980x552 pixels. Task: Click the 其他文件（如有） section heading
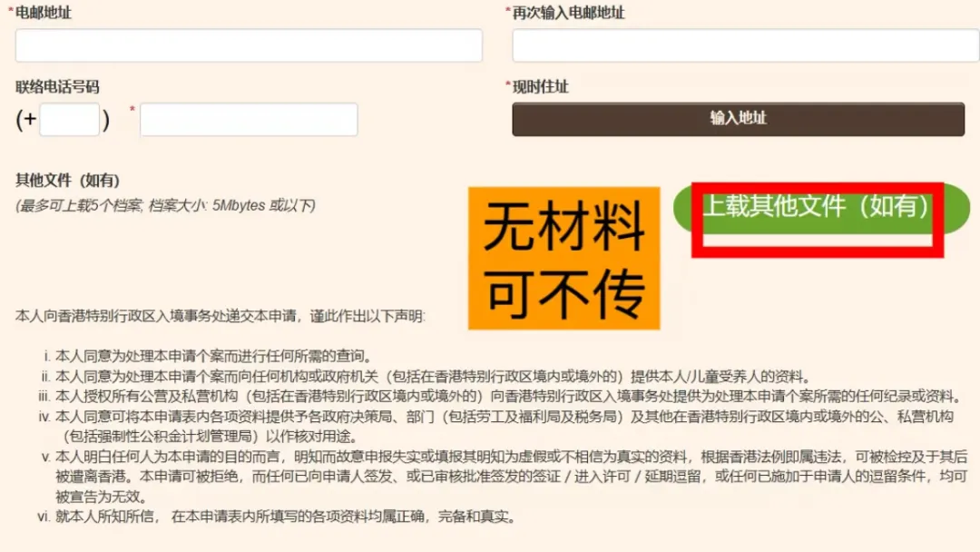(67, 181)
